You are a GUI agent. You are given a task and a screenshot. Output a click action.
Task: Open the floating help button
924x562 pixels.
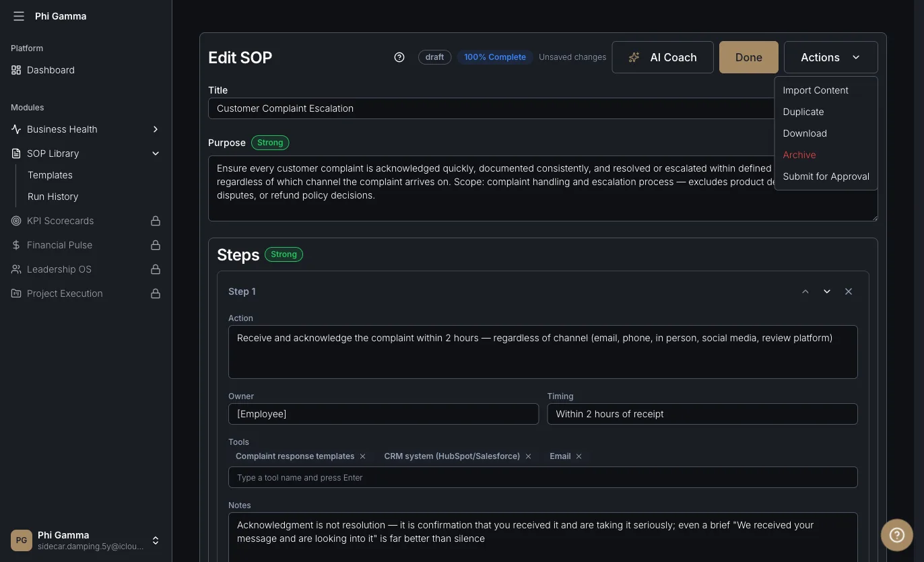pos(896,535)
